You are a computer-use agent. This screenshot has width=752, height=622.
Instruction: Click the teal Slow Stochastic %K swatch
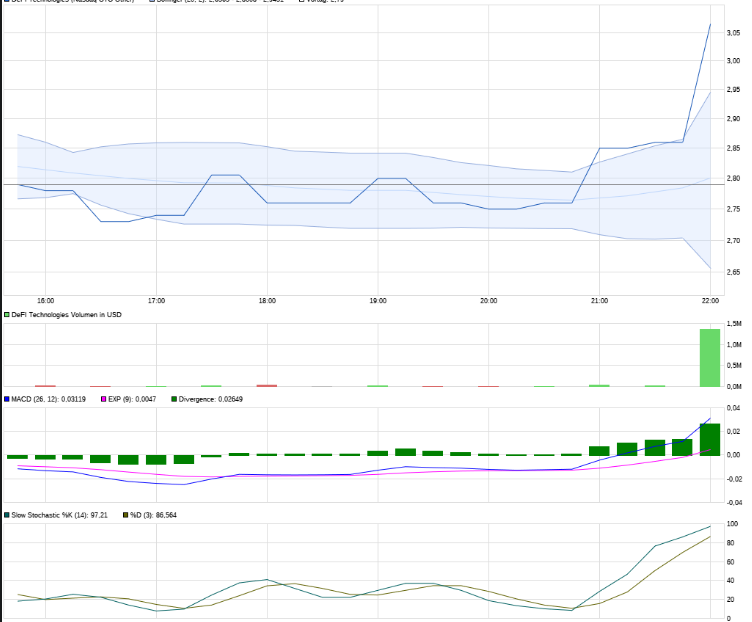[6, 515]
